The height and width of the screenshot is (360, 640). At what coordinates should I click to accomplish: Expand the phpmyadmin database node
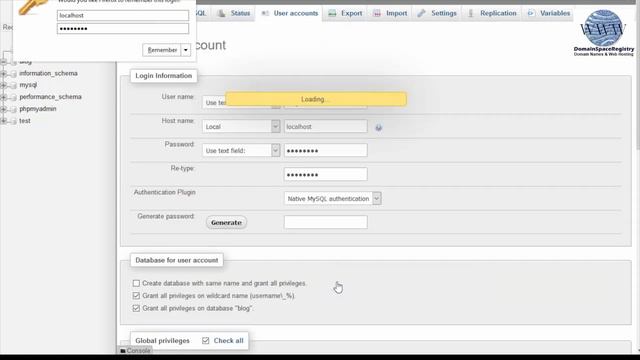[x=4, y=109]
